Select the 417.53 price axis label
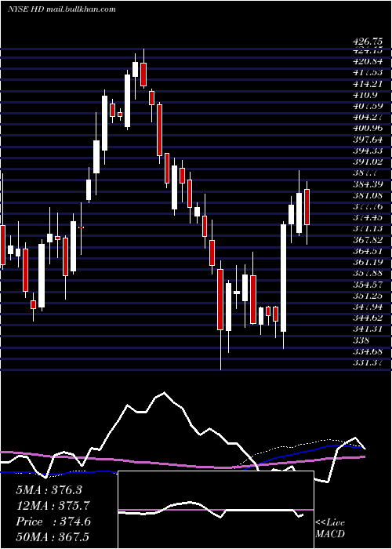Screen dimensions: 392x549 tap(368, 72)
